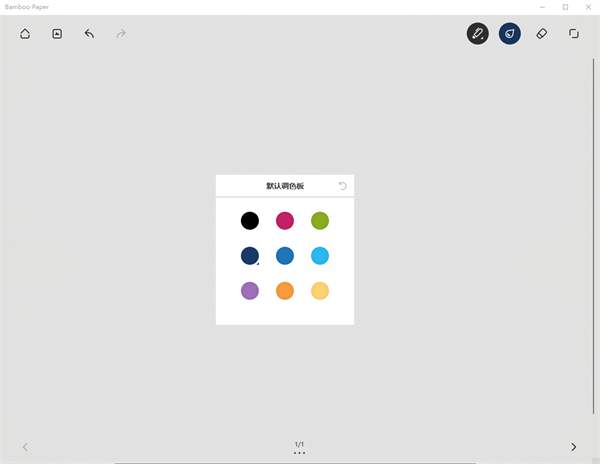
Task: Click the 1/1 page indicator
Action: click(299, 444)
